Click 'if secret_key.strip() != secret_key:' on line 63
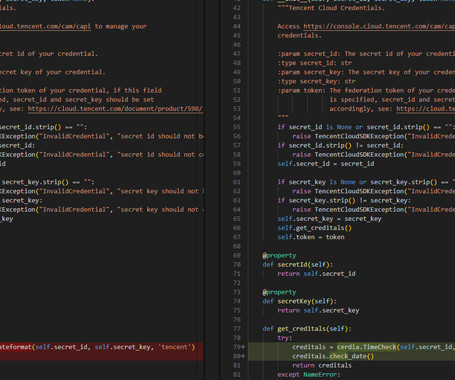 [x=344, y=200]
